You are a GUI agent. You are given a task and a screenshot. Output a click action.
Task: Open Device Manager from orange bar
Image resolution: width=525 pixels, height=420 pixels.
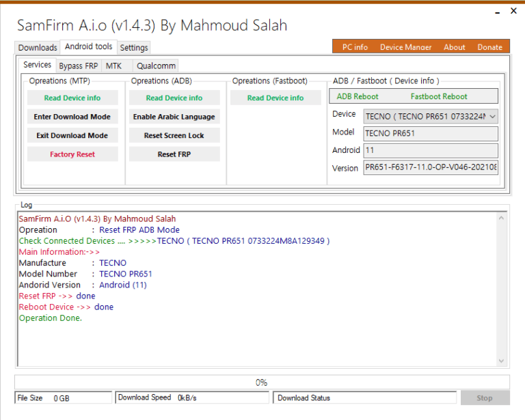point(406,47)
